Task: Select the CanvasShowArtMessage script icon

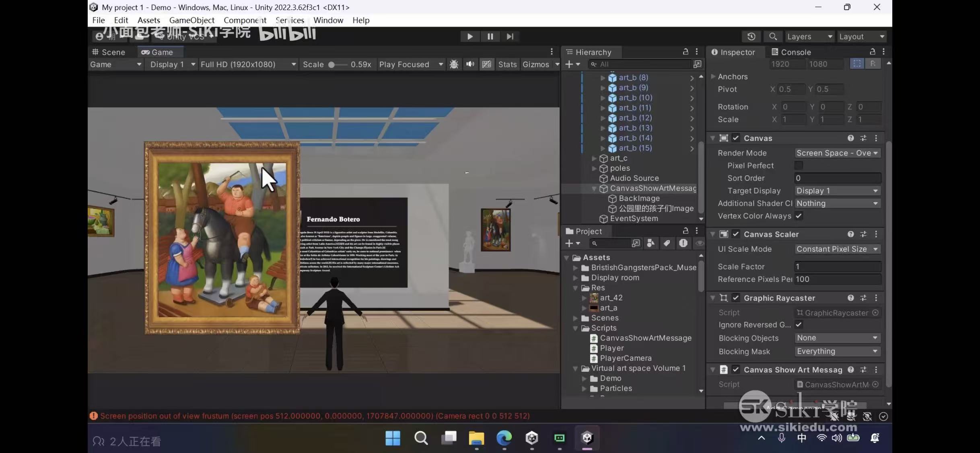Action: (x=594, y=338)
